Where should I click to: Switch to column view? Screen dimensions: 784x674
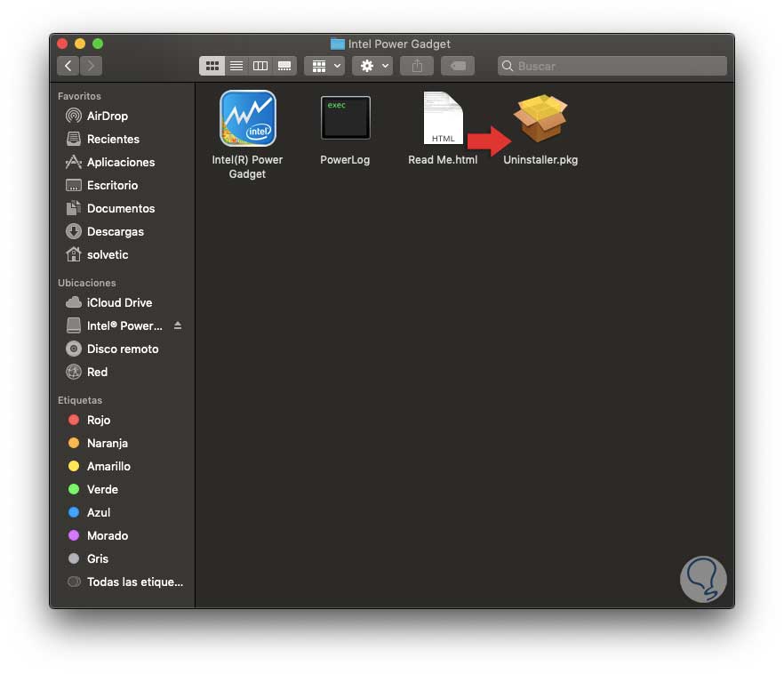[x=260, y=66]
